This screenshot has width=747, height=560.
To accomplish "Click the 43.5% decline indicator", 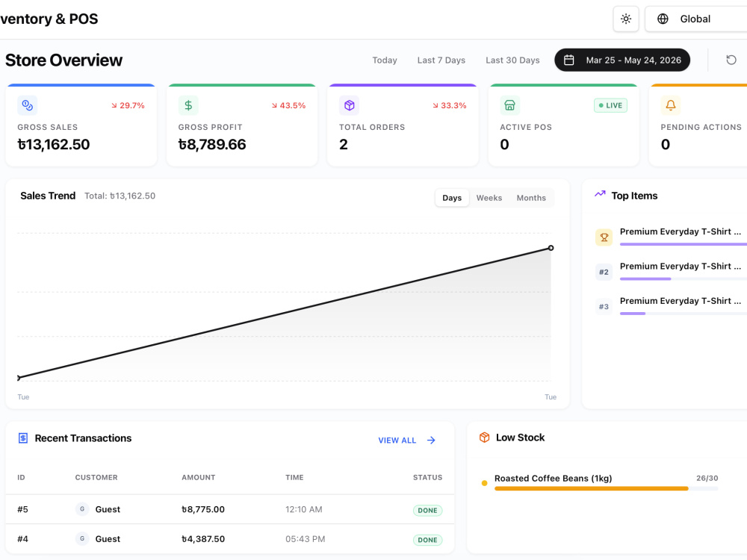I will [x=288, y=105].
